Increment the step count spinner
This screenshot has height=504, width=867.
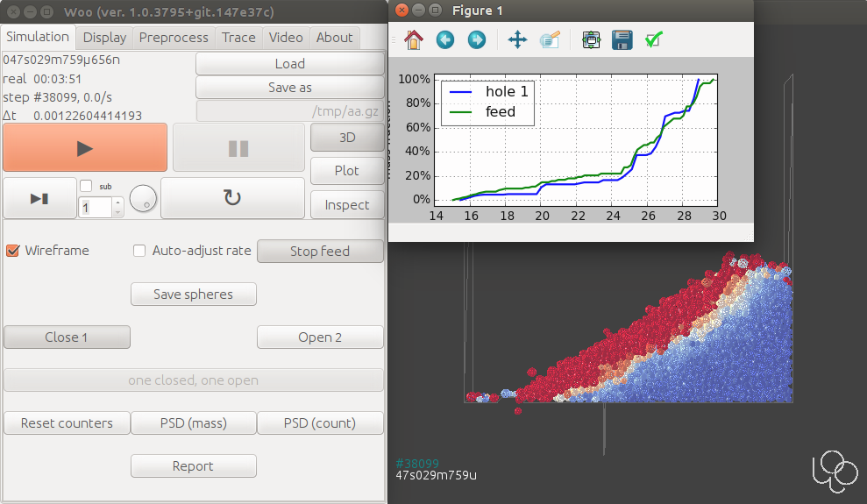pos(117,202)
